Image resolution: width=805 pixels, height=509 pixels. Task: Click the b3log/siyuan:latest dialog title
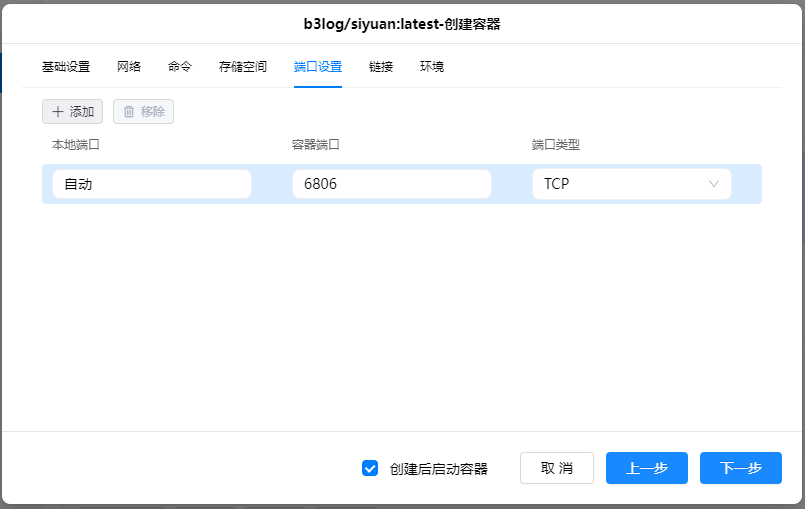pyautogui.click(x=402, y=23)
